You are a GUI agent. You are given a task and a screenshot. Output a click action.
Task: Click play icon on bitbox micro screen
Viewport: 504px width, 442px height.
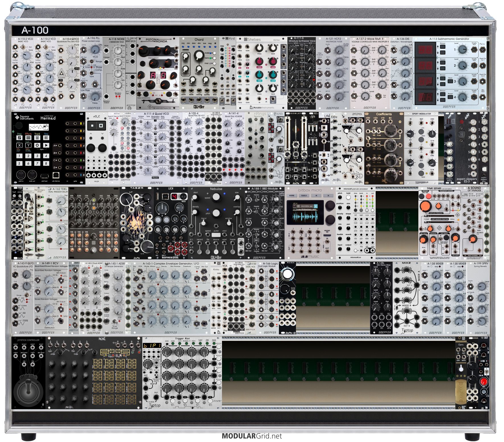coord(316,206)
